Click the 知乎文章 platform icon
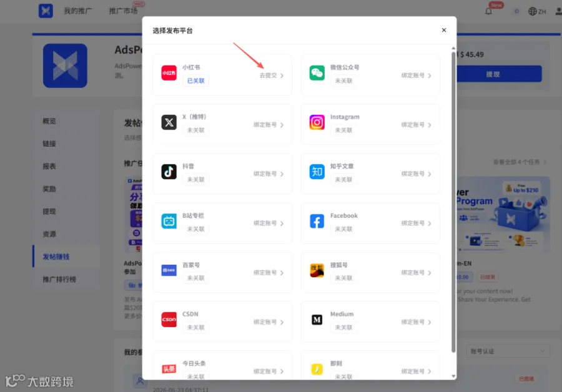 [x=317, y=172]
